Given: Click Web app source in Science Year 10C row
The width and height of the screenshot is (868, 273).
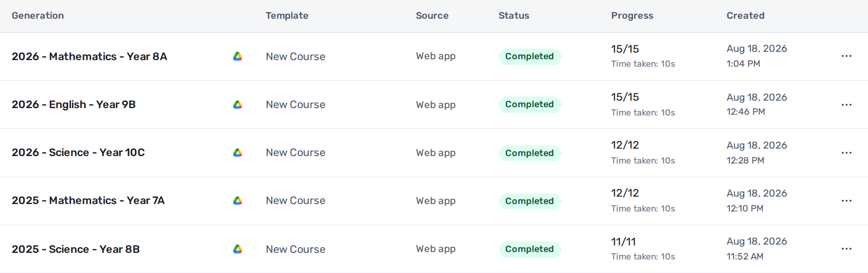Looking at the screenshot, I should [x=436, y=153].
